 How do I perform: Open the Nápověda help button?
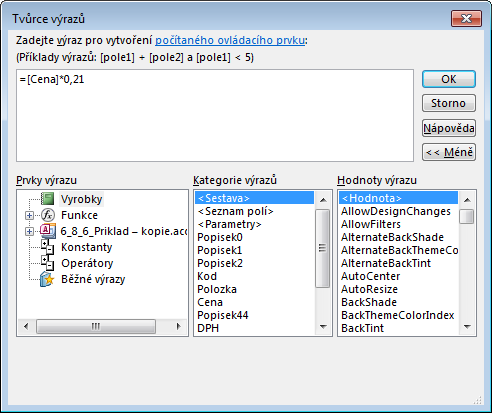[449, 128]
